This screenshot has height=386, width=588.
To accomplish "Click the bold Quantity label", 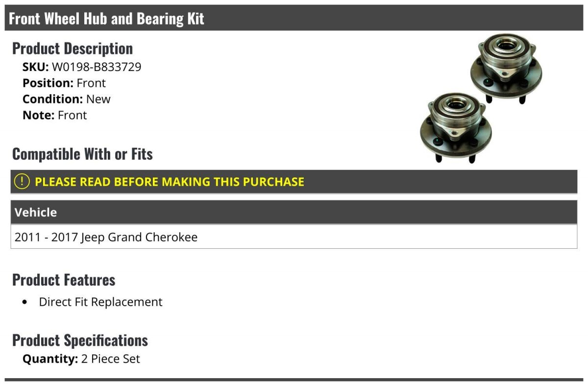I will pos(50,359).
